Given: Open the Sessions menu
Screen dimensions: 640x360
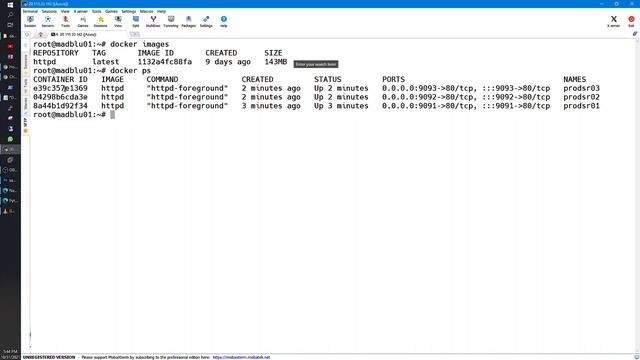Looking at the screenshot, I should pyautogui.click(x=49, y=11).
